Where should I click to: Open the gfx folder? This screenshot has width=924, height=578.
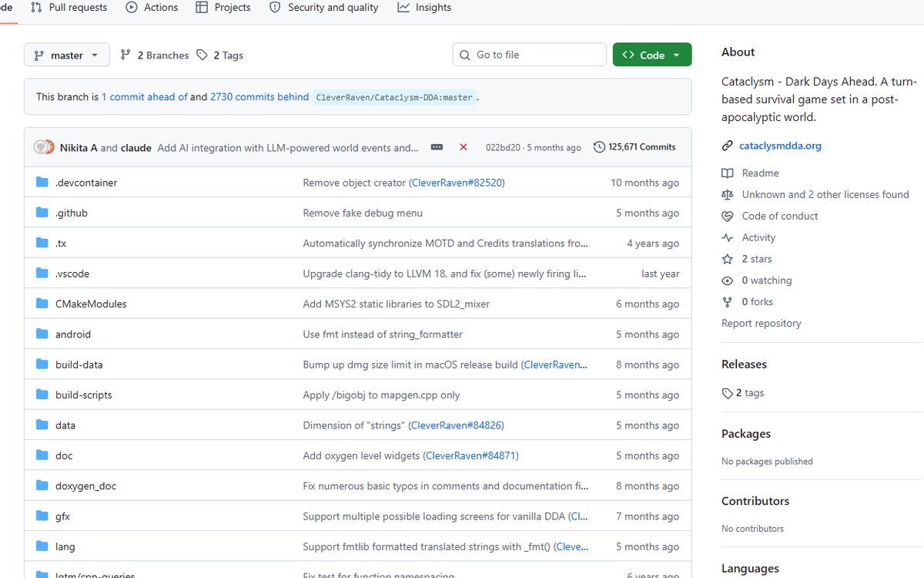tap(62, 516)
